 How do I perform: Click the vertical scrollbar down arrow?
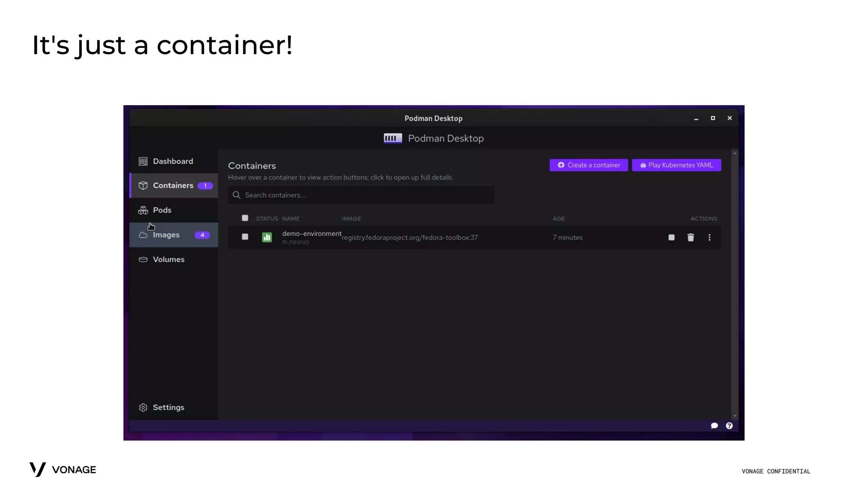tap(735, 416)
